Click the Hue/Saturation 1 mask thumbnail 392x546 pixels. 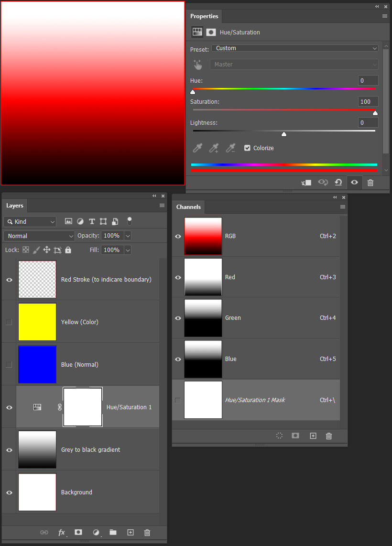(x=82, y=407)
